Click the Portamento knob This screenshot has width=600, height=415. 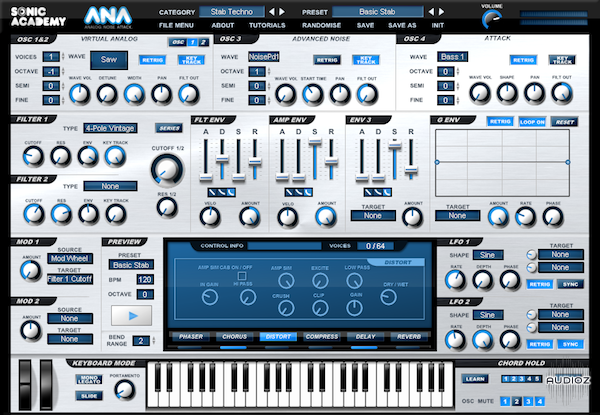(x=125, y=390)
